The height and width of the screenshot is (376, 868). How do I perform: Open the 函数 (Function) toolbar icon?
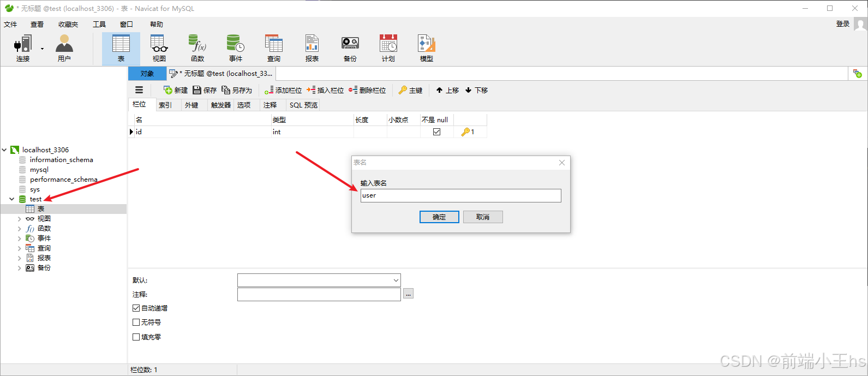point(197,48)
